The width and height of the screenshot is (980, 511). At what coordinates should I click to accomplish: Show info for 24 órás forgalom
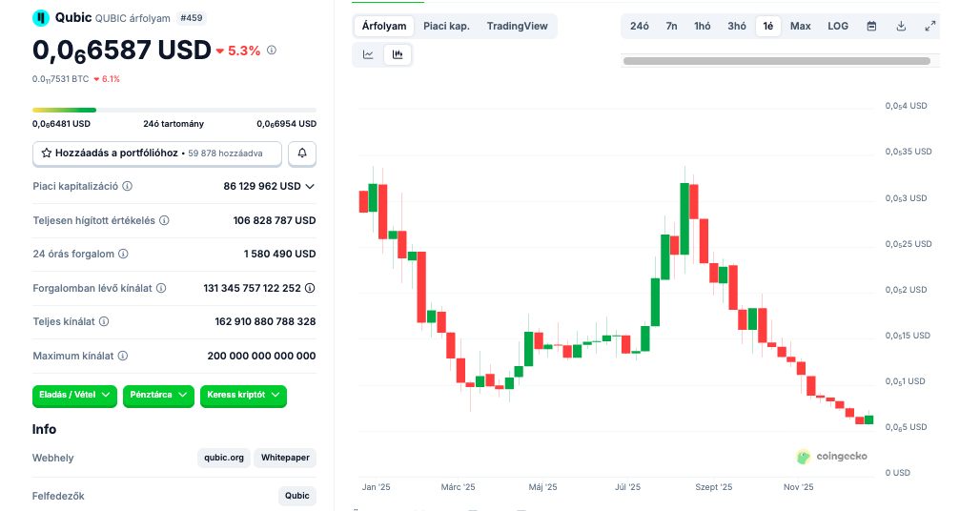(x=124, y=254)
